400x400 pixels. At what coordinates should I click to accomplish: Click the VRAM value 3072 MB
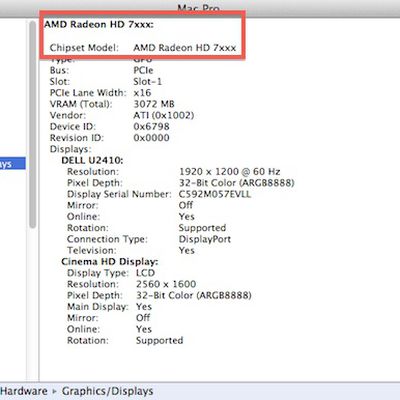(154, 104)
